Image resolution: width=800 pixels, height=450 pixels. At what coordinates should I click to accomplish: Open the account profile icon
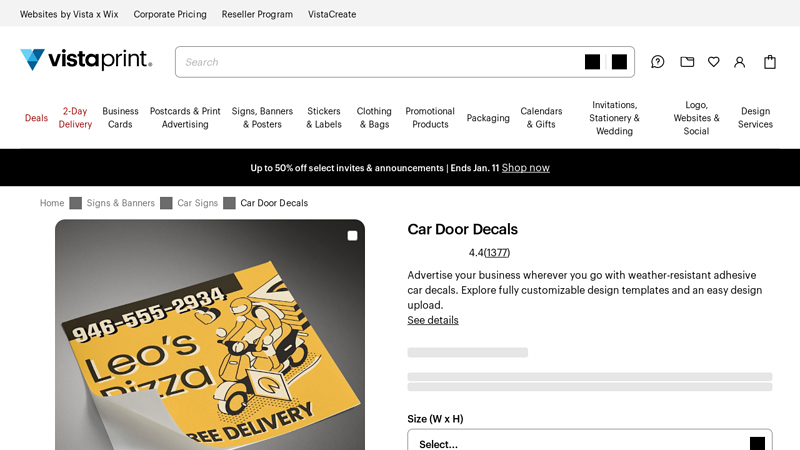pyautogui.click(x=739, y=62)
